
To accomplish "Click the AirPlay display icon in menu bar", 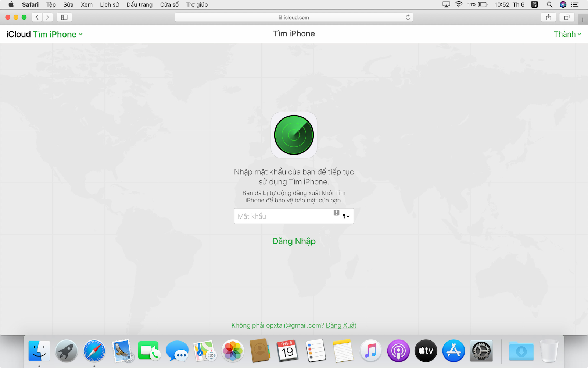I will tap(446, 4).
